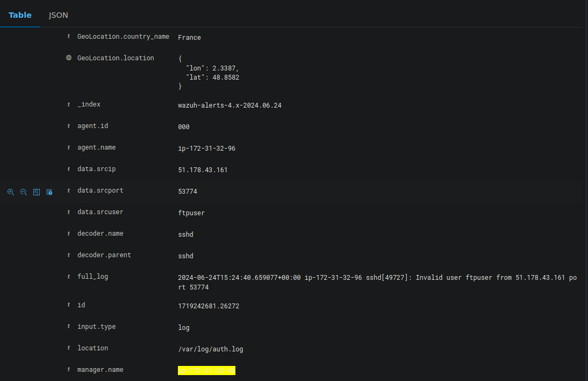Click type icon next to data.srcip
Screen dimensions: 588x381
(x=69, y=169)
